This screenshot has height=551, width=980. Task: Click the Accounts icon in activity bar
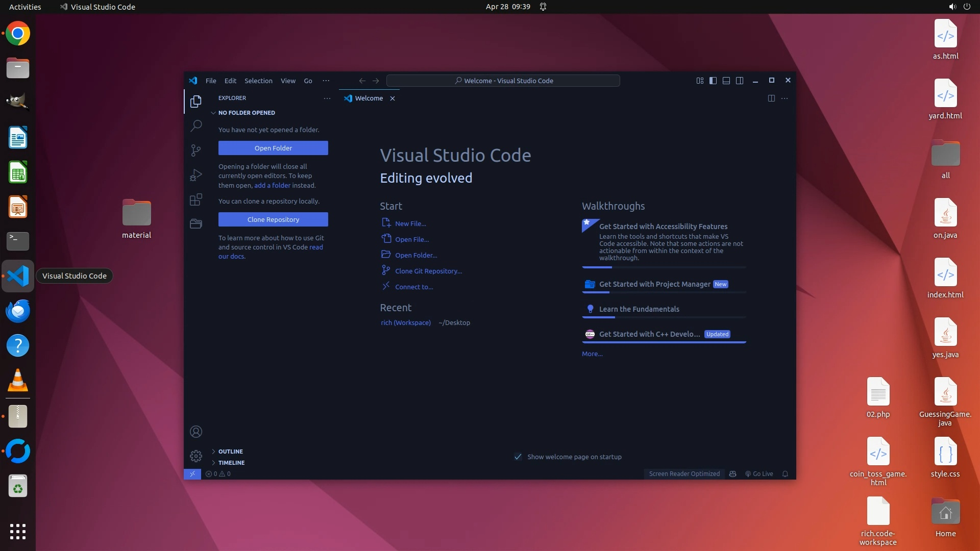pos(196,432)
